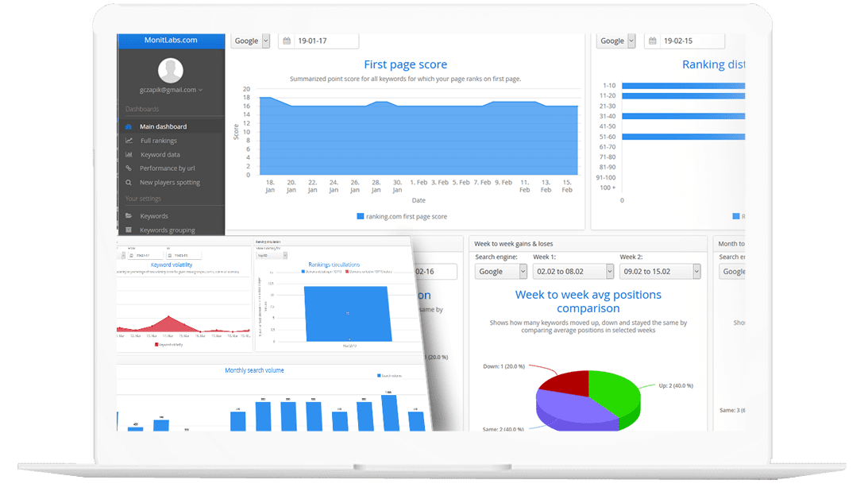Click the user profile avatar image
Screen dimensions: 868x503
(x=171, y=70)
